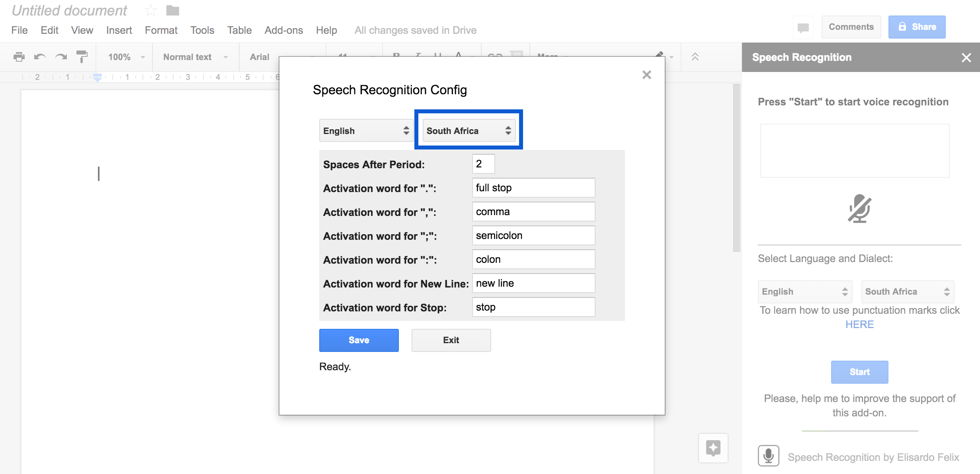Click the redo arrow icon
Image resolution: width=980 pixels, height=474 pixels.
point(61,57)
